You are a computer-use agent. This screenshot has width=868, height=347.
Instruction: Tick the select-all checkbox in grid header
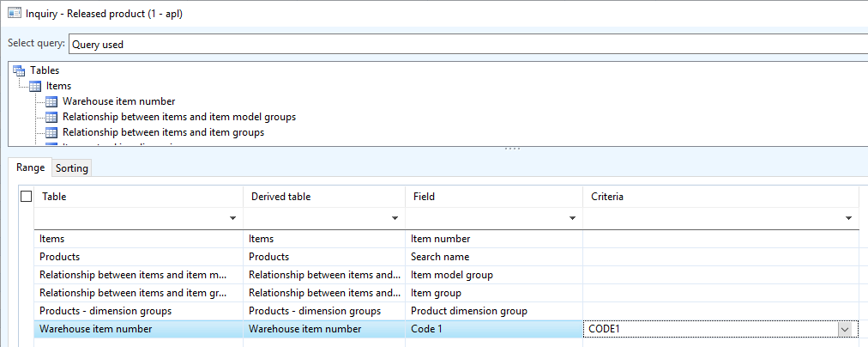26,196
